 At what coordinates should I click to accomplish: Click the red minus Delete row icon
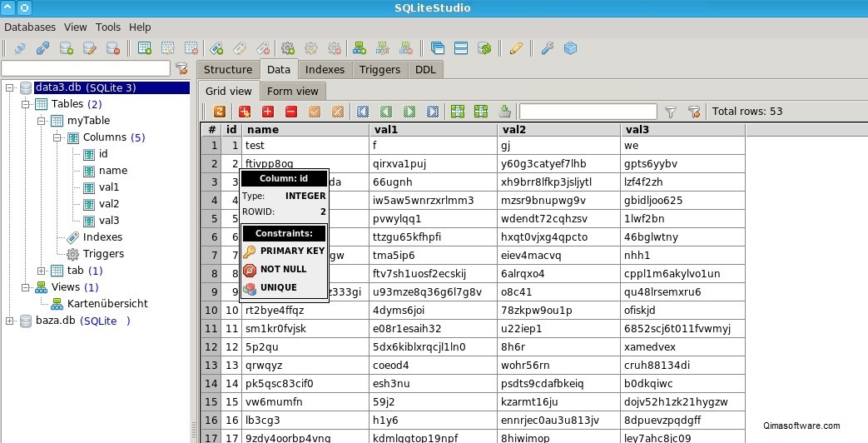(x=291, y=112)
